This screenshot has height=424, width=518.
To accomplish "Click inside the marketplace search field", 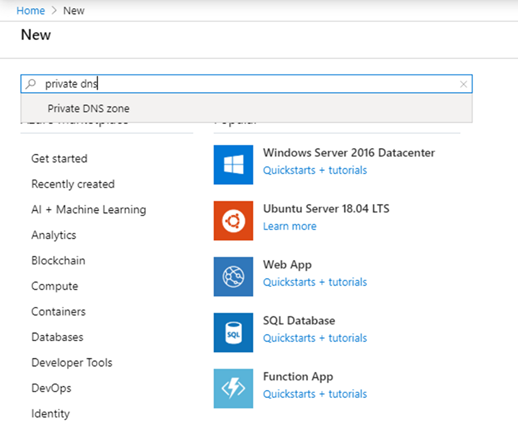I will click(x=246, y=84).
